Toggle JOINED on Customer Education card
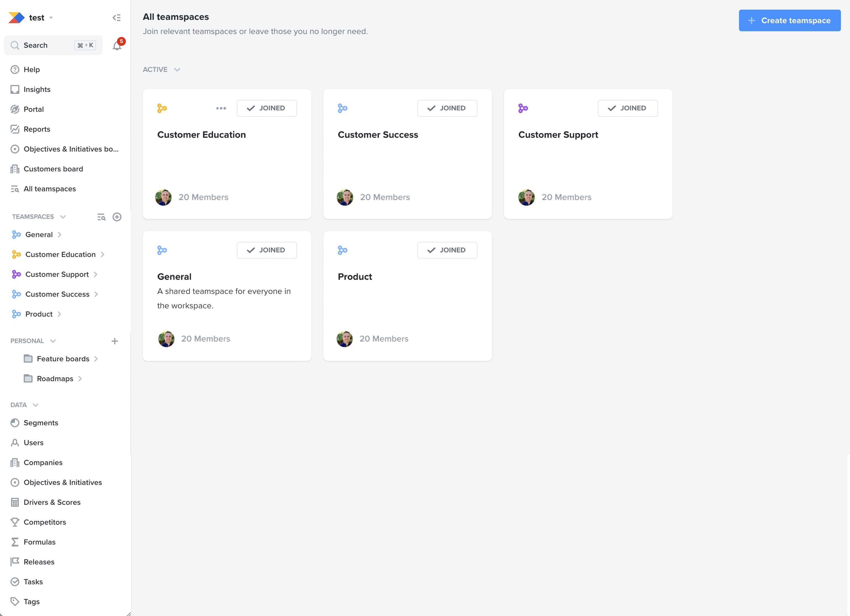The width and height of the screenshot is (850, 616). (x=267, y=108)
